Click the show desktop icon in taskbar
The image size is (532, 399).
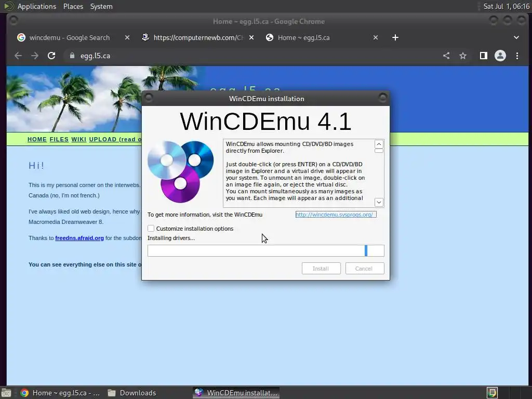point(6,393)
